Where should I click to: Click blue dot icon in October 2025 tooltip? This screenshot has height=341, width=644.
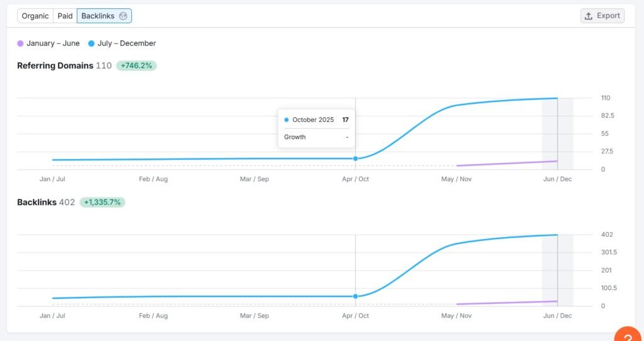pyautogui.click(x=287, y=120)
